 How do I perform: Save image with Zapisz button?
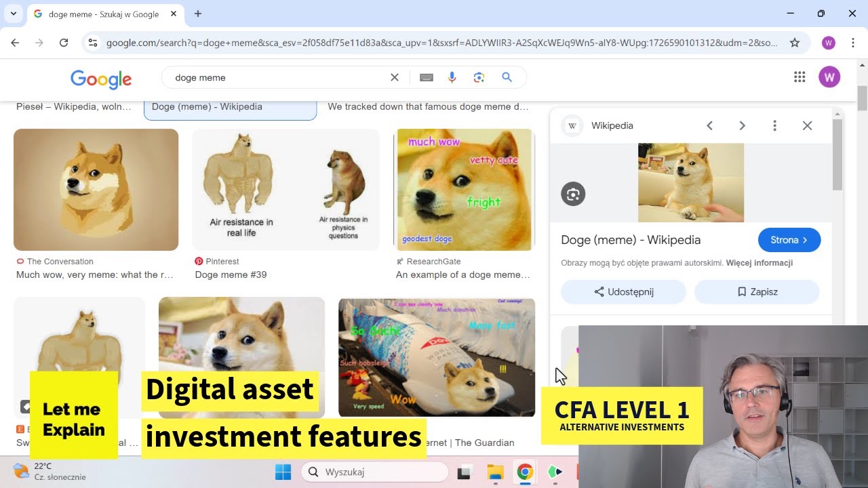point(757,292)
